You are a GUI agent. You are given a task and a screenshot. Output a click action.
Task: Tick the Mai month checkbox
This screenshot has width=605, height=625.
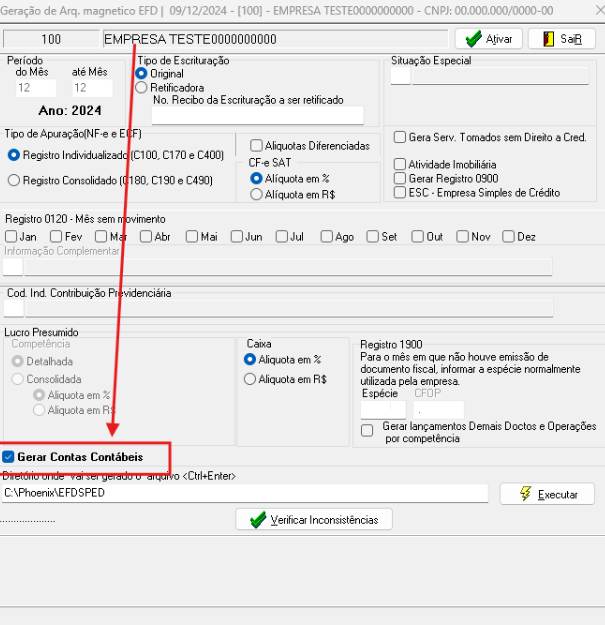pyautogui.click(x=192, y=236)
